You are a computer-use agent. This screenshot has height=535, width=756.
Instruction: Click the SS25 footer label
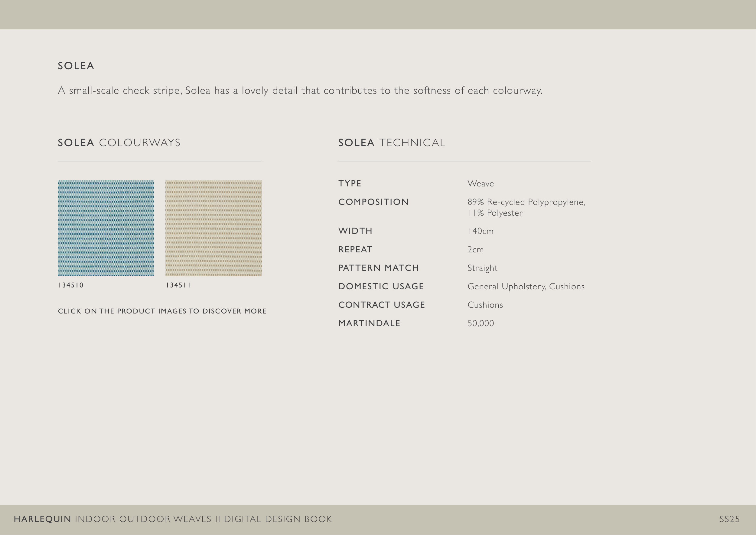tap(729, 519)
